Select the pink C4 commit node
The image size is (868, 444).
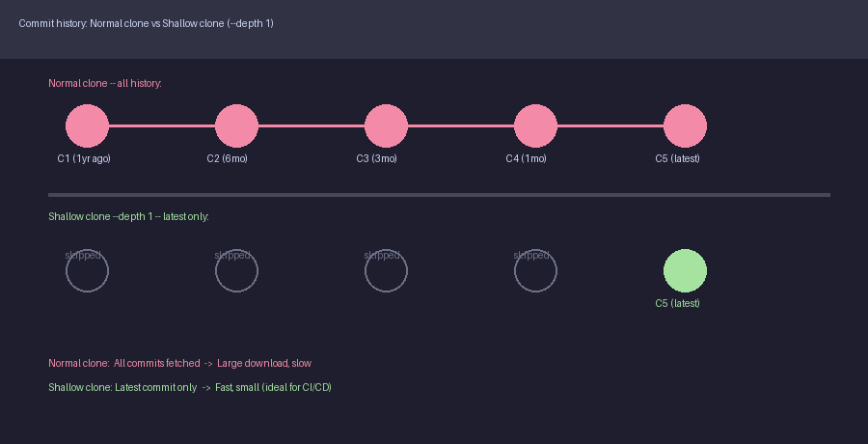535,125
